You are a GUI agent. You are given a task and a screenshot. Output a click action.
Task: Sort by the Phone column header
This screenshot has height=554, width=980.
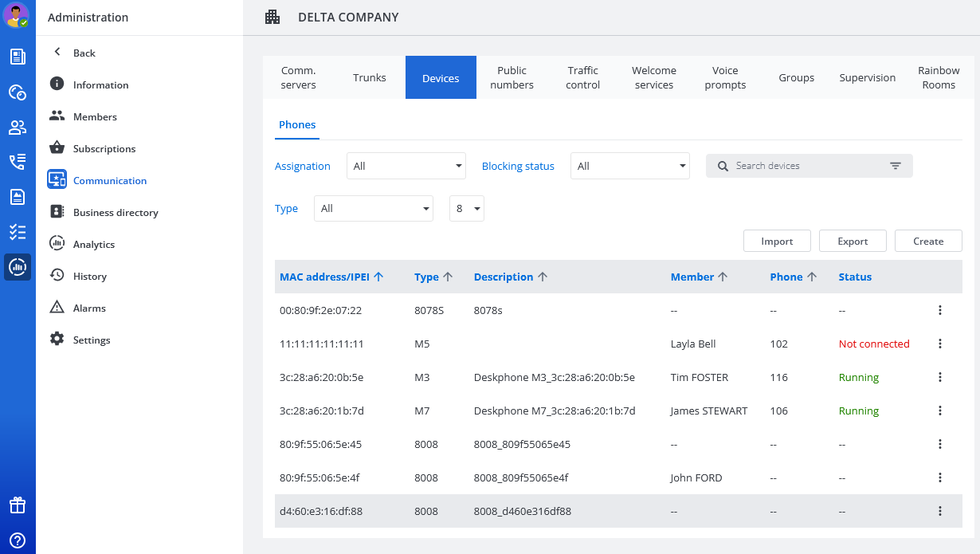[794, 277]
